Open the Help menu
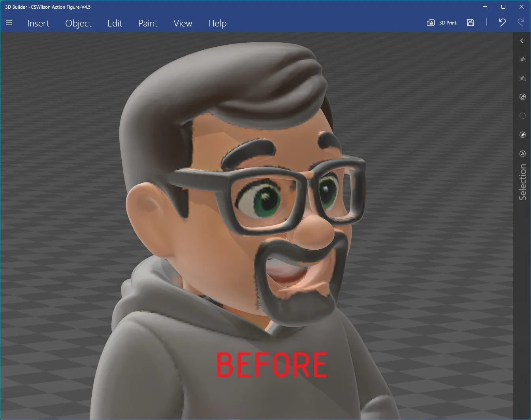Screen dimensions: 531x420 (217, 23)
